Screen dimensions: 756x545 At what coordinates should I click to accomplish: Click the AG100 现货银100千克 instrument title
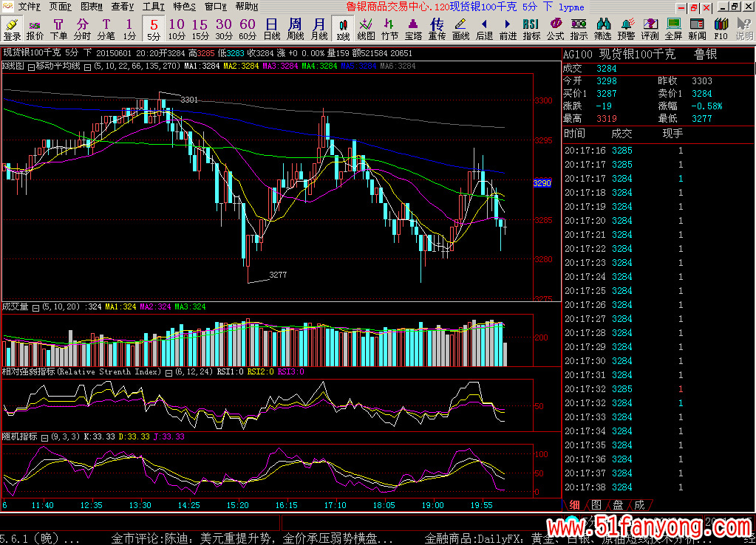pyautogui.click(x=619, y=55)
